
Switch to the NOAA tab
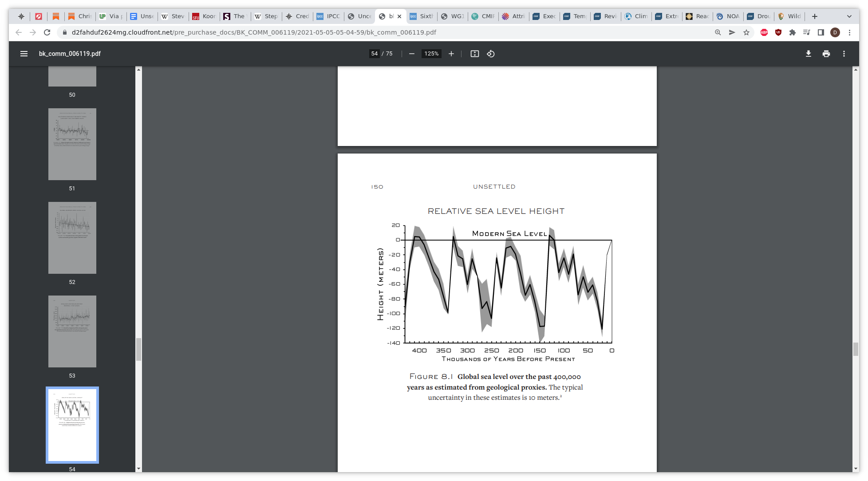point(728,16)
